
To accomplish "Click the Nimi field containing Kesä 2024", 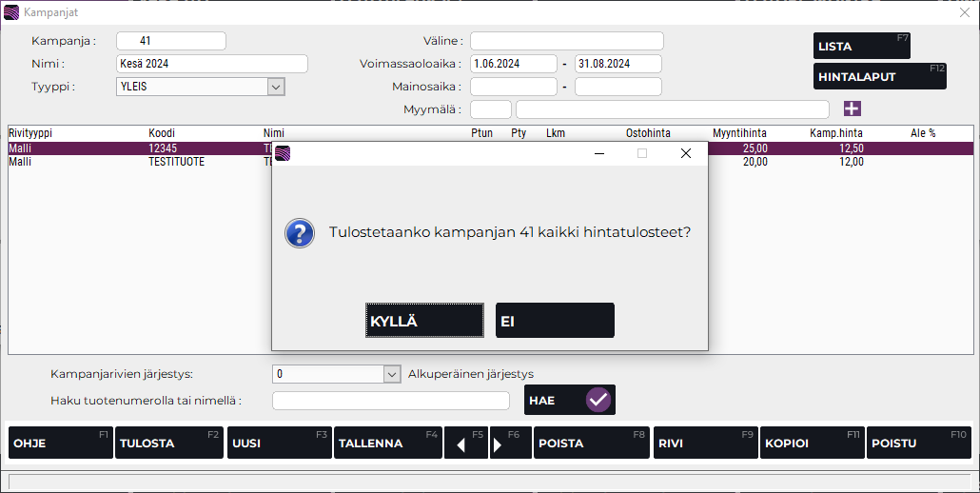I will (x=211, y=64).
